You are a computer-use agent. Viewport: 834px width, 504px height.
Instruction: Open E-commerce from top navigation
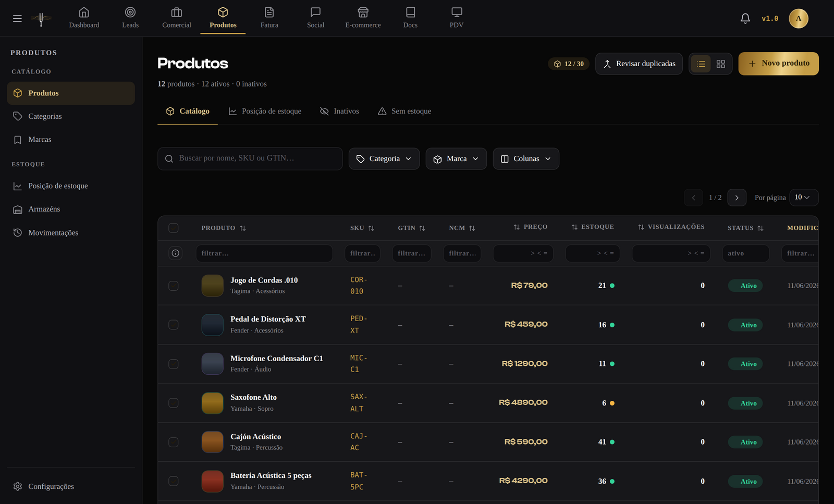coord(363,18)
